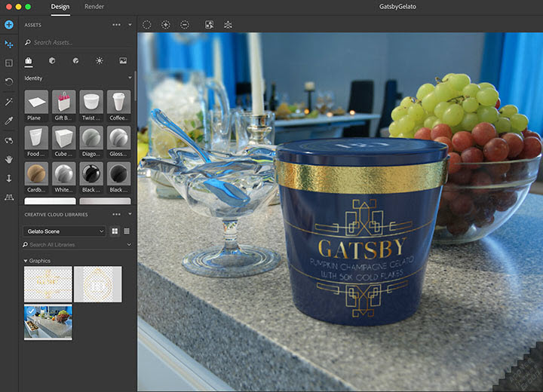Select the Coffee cup model asset
543x392 pixels.
[x=119, y=106]
